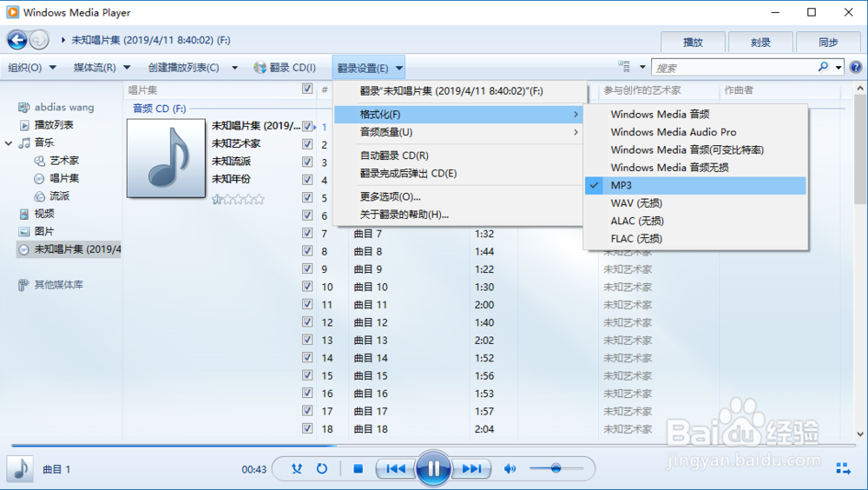The image size is (868, 490).
Task: Open 更多选项(O)...
Action: pos(458,196)
